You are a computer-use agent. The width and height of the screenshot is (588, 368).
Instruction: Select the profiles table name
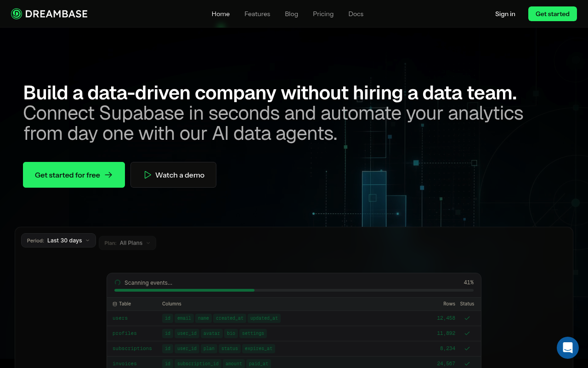click(x=124, y=333)
